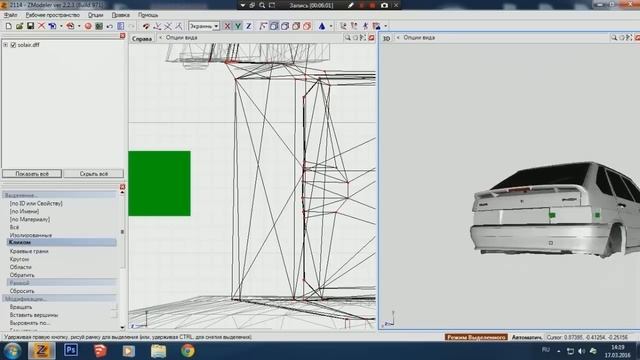
Task: Toggle visibility checkbox of solair.dff
Action: pyautogui.click(x=13, y=45)
